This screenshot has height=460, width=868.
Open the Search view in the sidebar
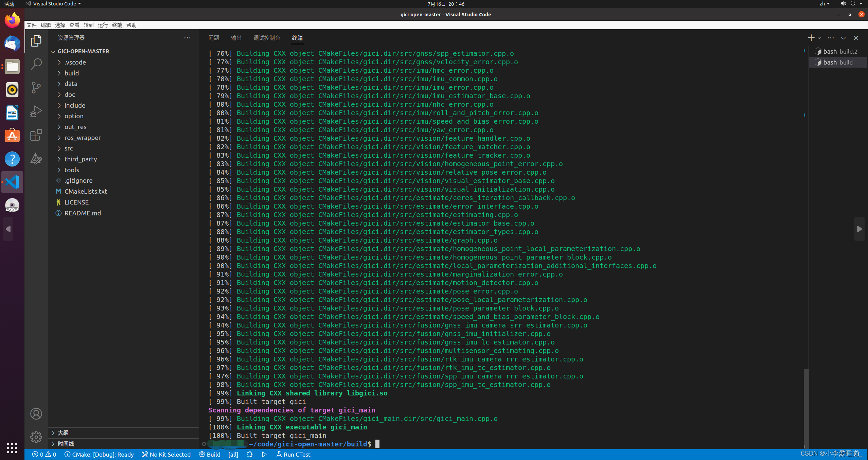pos(36,64)
